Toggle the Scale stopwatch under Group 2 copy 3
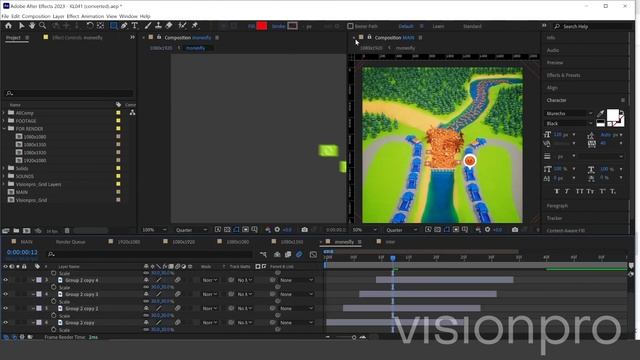 (53, 301)
